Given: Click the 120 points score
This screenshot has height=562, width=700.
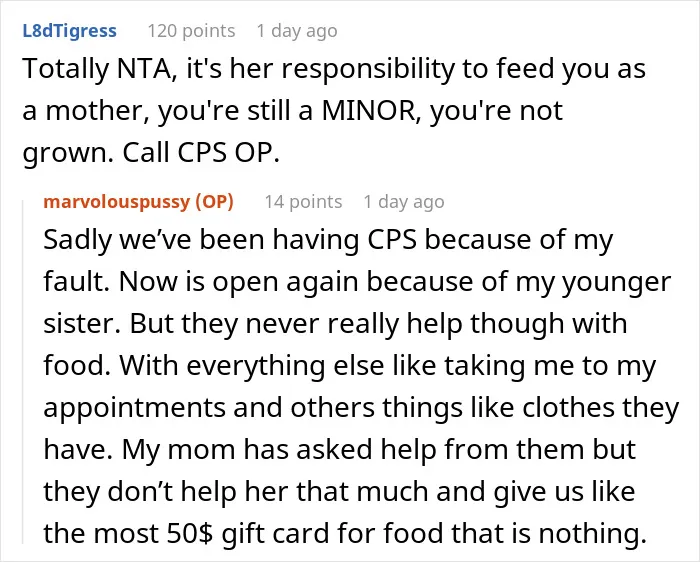Looking at the screenshot, I should click(x=191, y=31).
